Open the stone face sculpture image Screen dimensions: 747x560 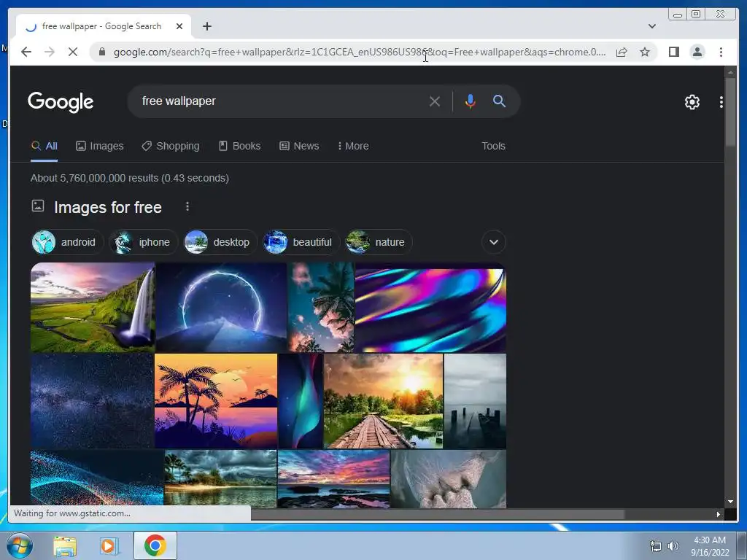click(449, 478)
